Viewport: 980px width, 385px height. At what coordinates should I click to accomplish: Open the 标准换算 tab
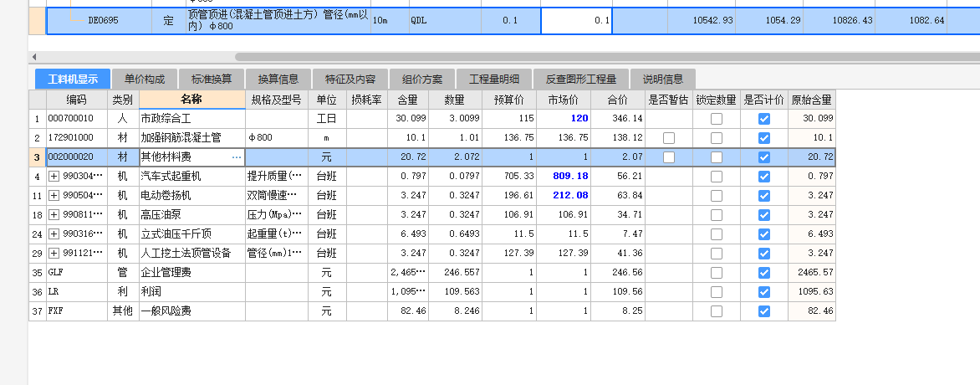[212, 80]
